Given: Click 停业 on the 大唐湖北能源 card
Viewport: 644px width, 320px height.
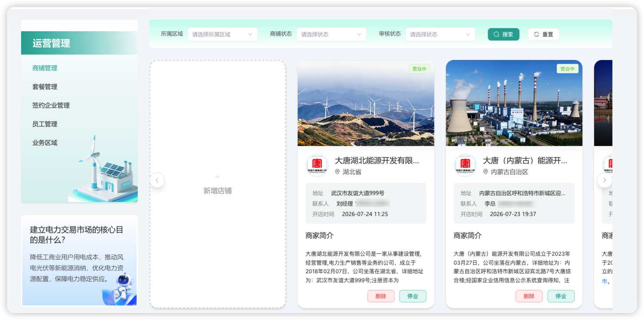Looking at the screenshot, I should coord(413,296).
